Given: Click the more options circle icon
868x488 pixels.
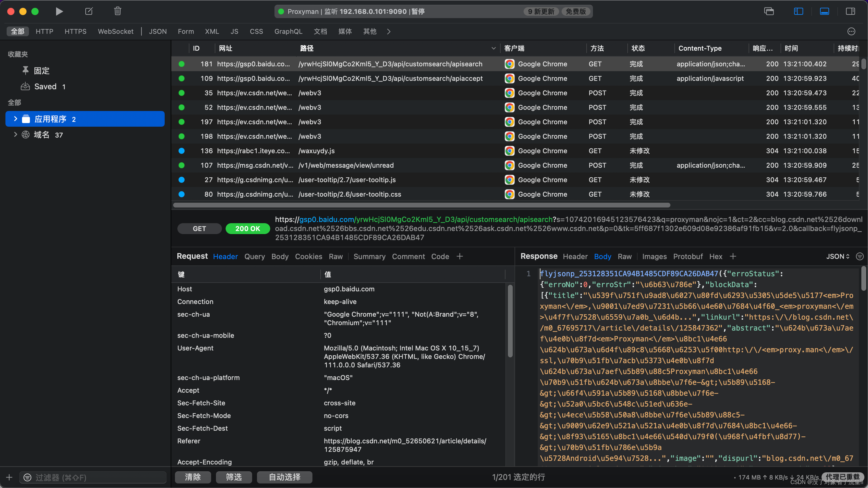Looking at the screenshot, I should pyautogui.click(x=851, y=31).
